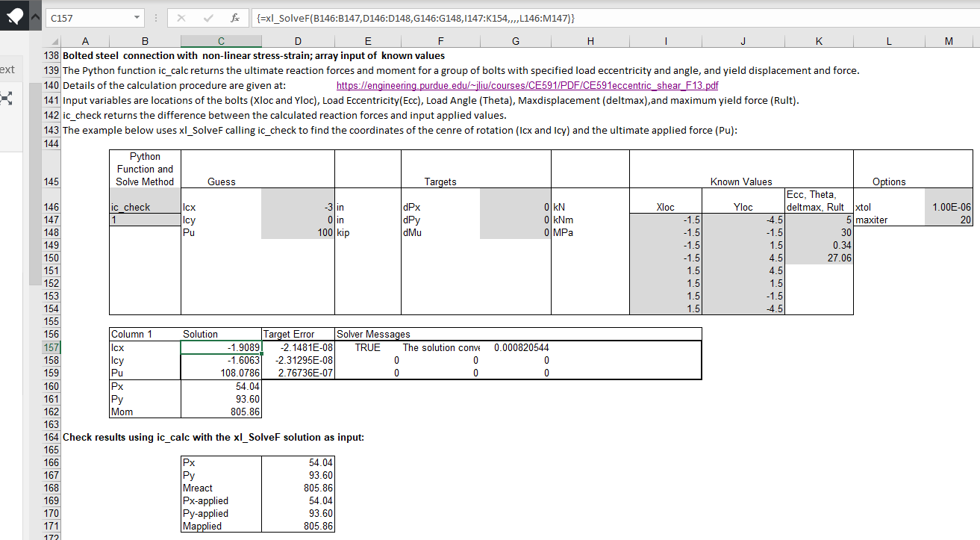Select column header C
Image resolution: width=980 pixels, height=540 pixels.
click(221, 43)
